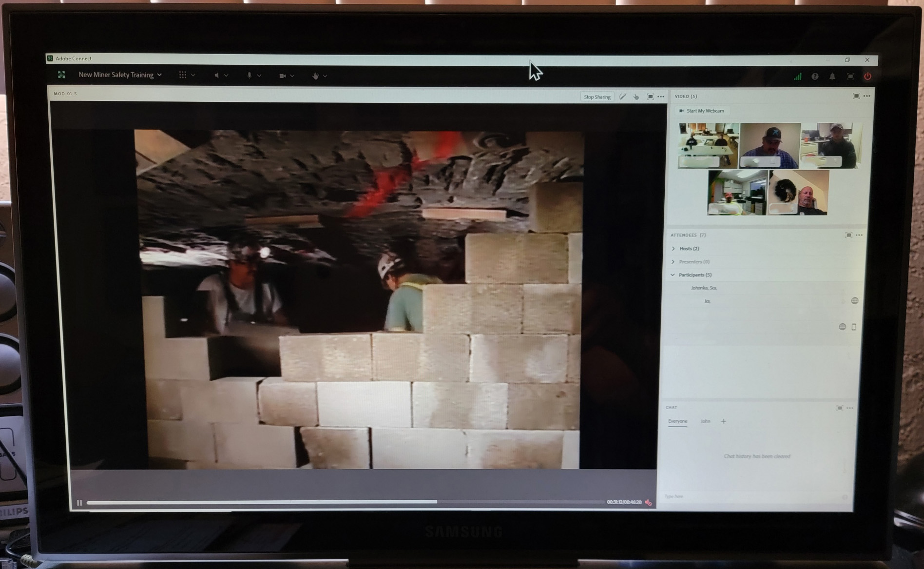The image size is (924, 569).
Task: Open the New Miner Safety Training dropdown
Action: (120, 75)
